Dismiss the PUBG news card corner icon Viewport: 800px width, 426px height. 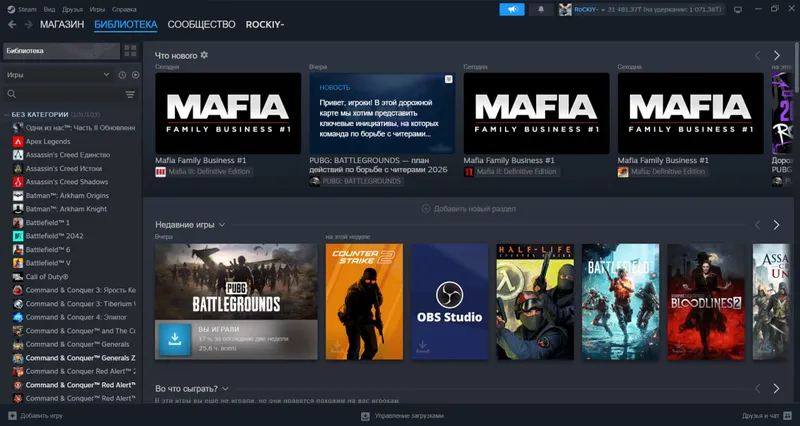click(x=448, y=79)
